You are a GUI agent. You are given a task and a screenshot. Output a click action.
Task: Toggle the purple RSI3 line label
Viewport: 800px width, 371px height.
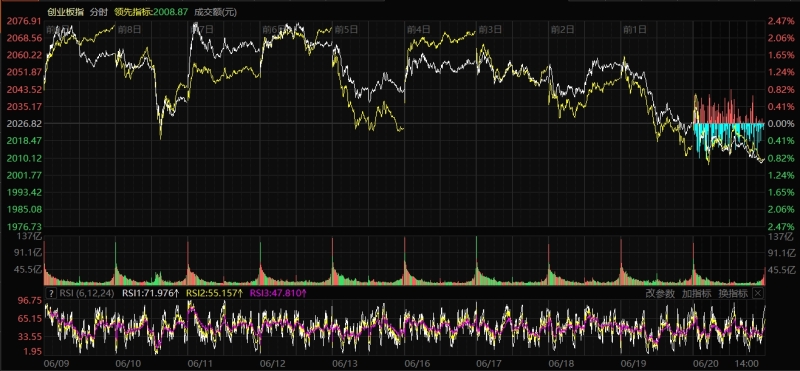pos(278,293)
